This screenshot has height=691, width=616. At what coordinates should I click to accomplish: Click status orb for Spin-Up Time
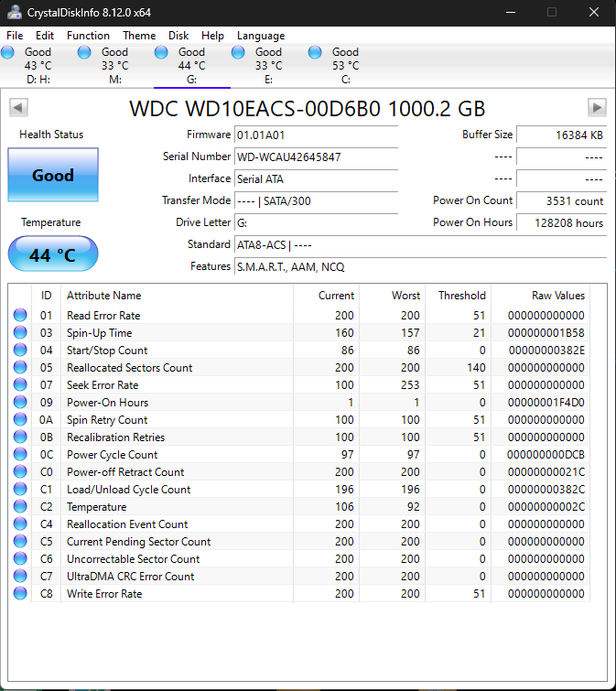20,332
